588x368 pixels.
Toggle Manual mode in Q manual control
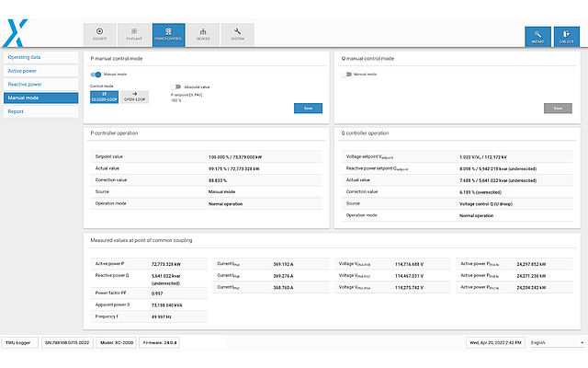tap(346, 75)
